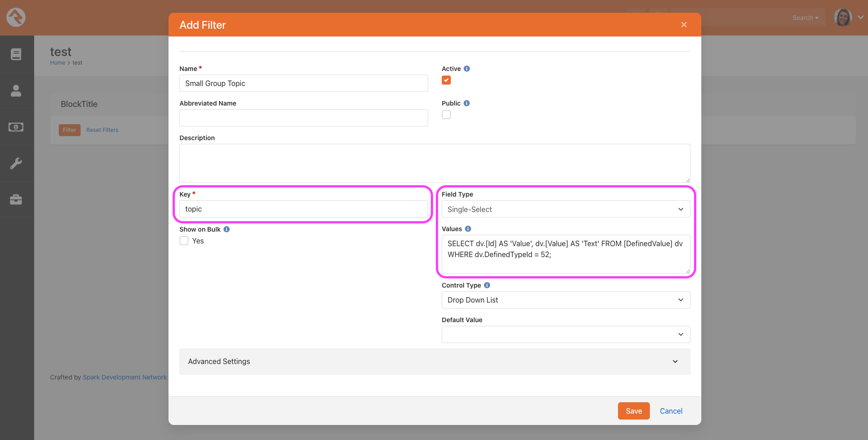Check the Show on Bulk Yes checkbox

click(184, 241)
